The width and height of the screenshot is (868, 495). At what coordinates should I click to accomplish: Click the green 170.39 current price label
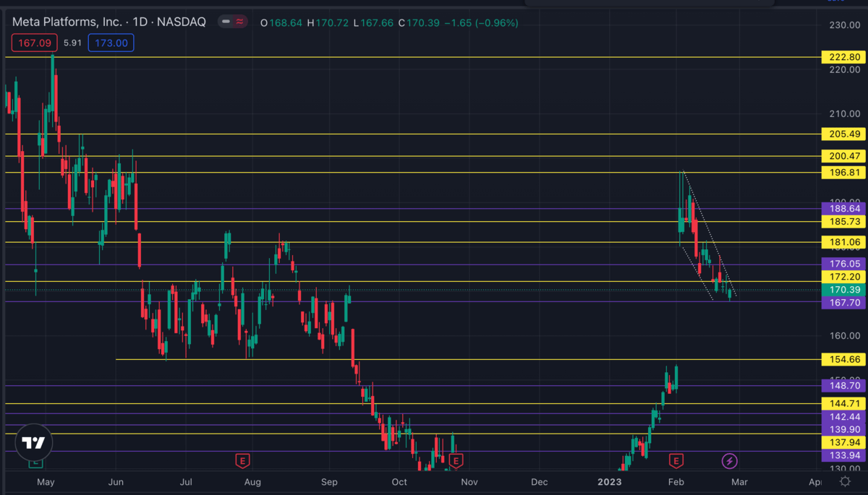pyautogui.click(x=843, y=290)
